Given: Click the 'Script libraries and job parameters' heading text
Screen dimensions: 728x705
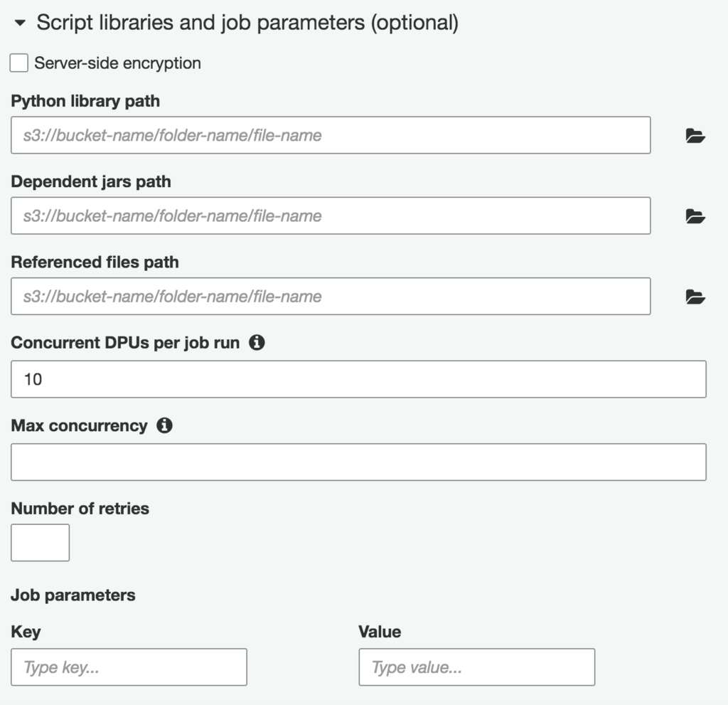Looking at the screenshot, I should 247,22.
